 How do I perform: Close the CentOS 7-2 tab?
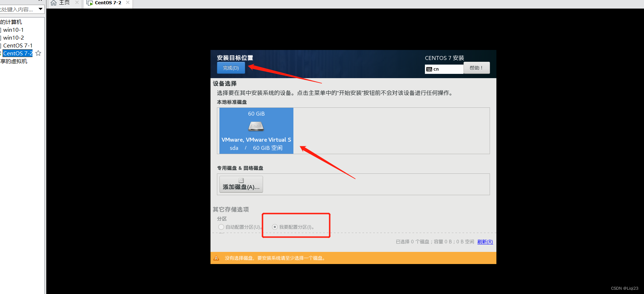[128, 2]
